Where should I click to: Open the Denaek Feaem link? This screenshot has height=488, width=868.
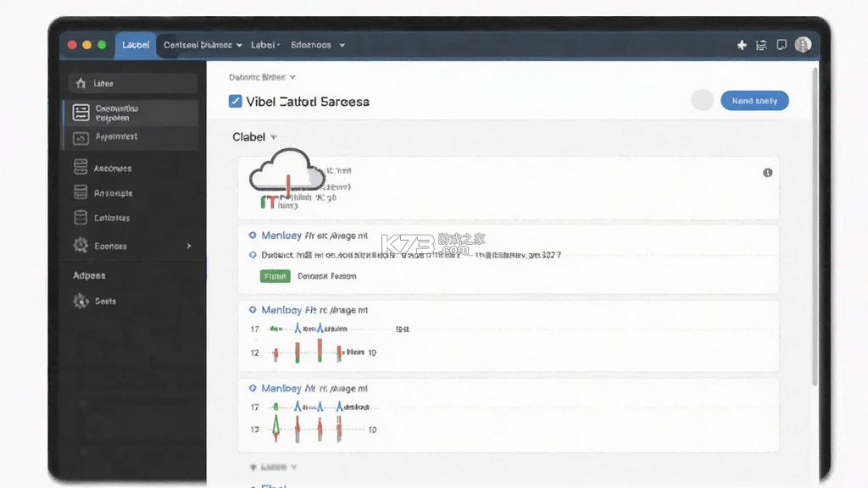point(327,276)
